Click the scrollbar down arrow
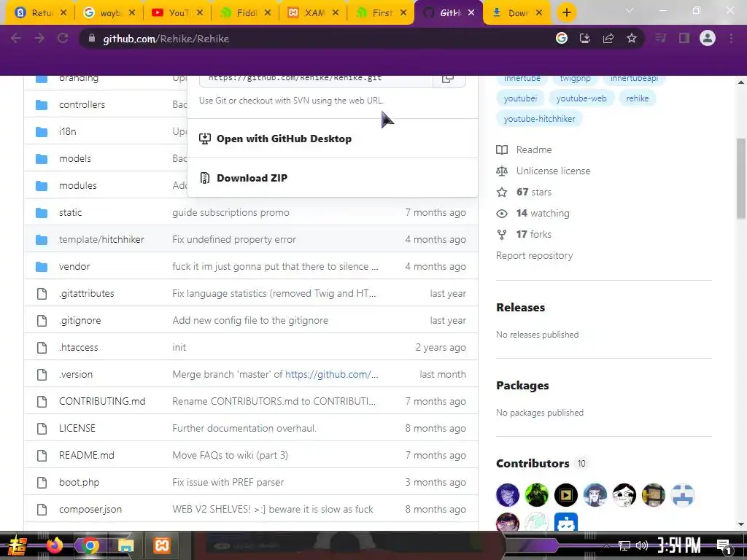The height and width of the screenshot is (560, 747). pyautogui.click(x=741, y=525)
